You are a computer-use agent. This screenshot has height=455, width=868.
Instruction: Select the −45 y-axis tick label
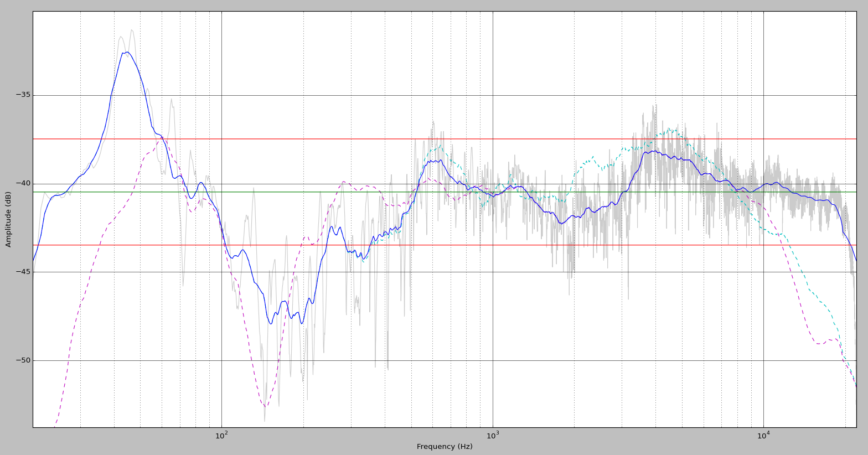(23, 272)
